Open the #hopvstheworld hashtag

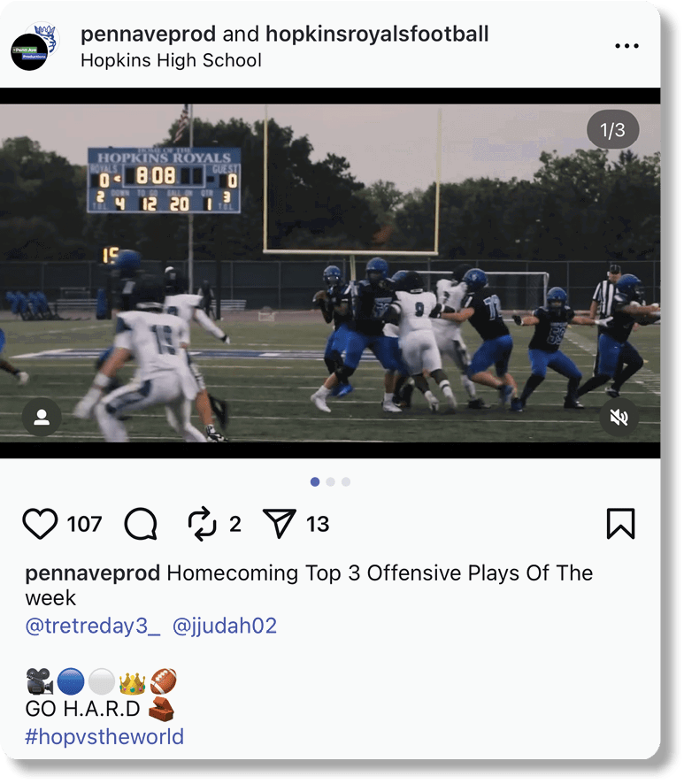click(x=104, y=736)
